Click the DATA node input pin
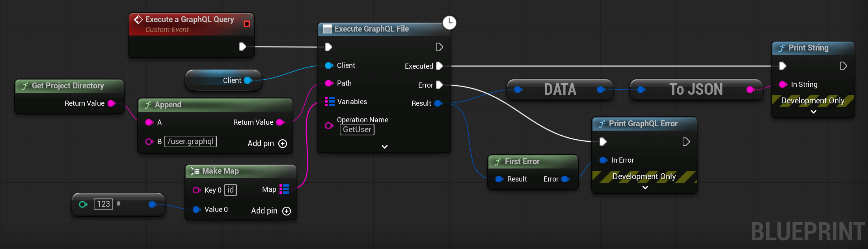868x249 pixels. [x=518, y=90]
